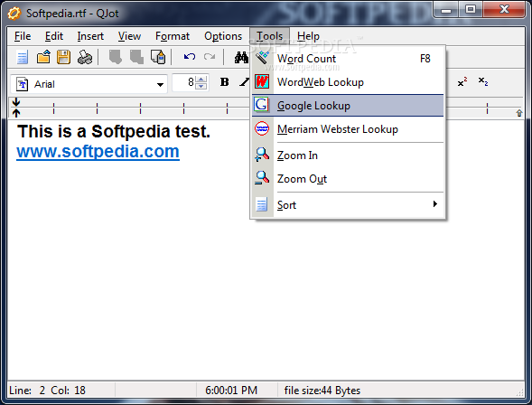Click the Redo arrow icon
Screen dimensions: 532x405
[210, 57]
